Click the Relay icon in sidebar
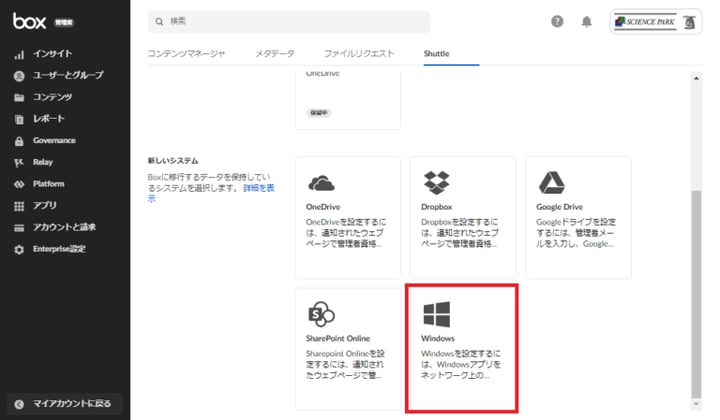Viewport: 720px width, 420px height. [19, 163]
